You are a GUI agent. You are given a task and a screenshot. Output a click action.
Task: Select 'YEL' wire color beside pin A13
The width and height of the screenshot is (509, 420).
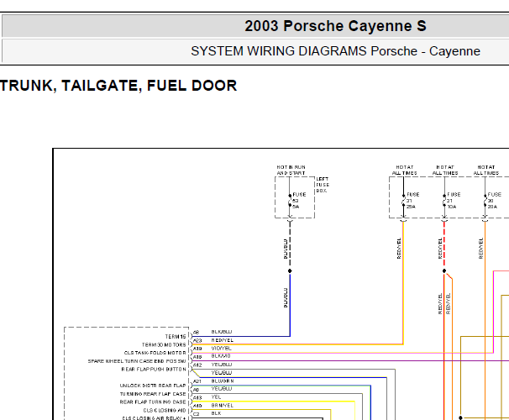tap(216, 397)
